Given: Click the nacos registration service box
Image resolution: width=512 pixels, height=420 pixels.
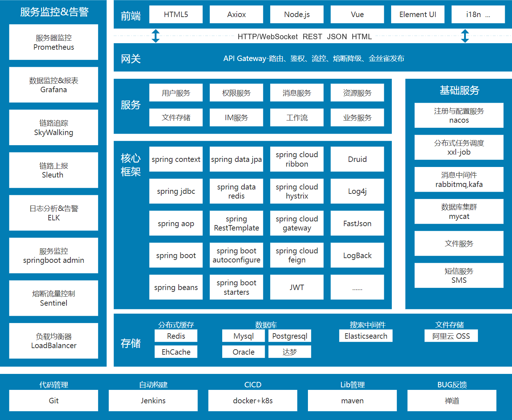Looking at the screenshot, I should click(x=459, y=115).
